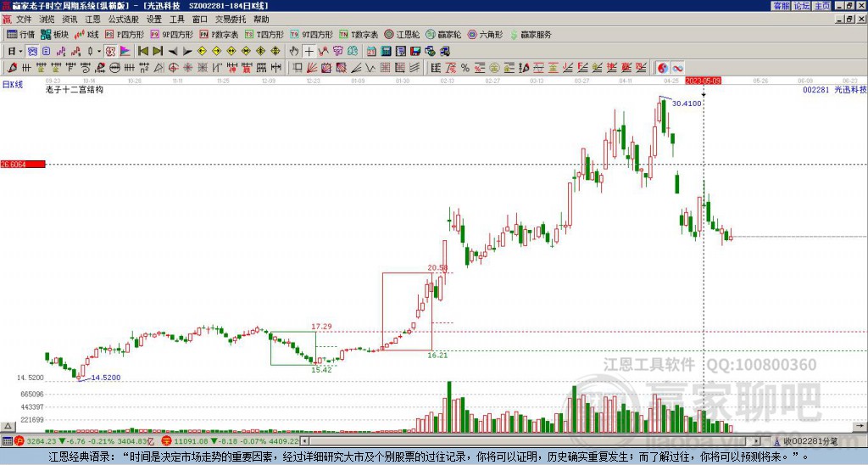This screenshot has width=868, height=465.
Task: Open 赢家服务 with the dollar icon
Action: pyautogui.click(x=531, y=34)
